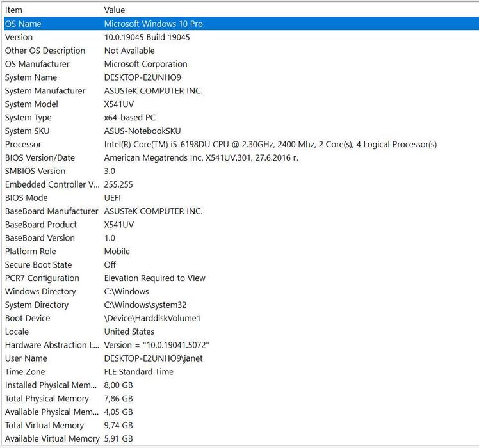This screenshot has width=479, height=448.
Task: Select the BaseBoard Manufacturer row
Action: [241, 211]
